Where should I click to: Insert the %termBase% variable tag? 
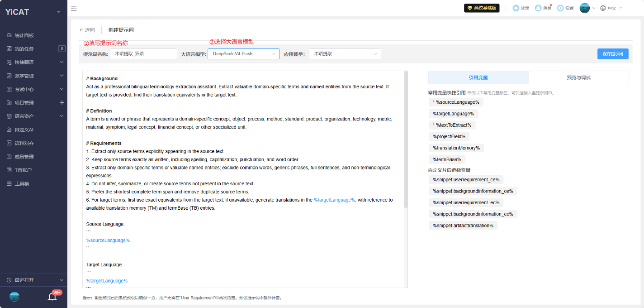pos(447,159)
